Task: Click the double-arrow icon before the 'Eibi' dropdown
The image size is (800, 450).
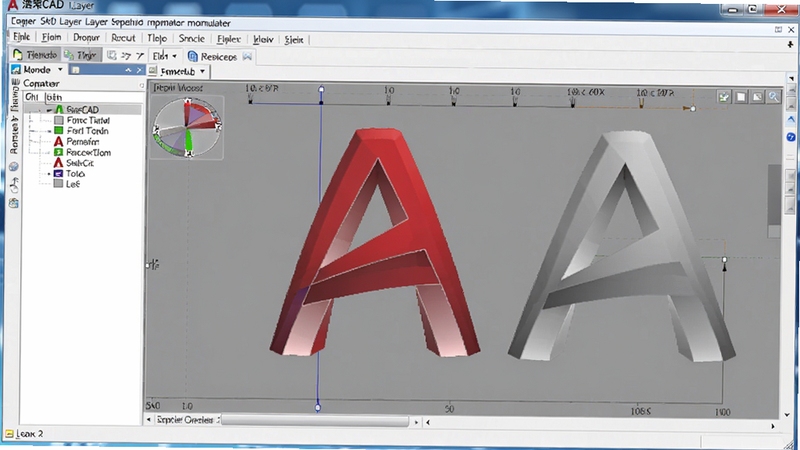Action: click(x=126, y=56)
